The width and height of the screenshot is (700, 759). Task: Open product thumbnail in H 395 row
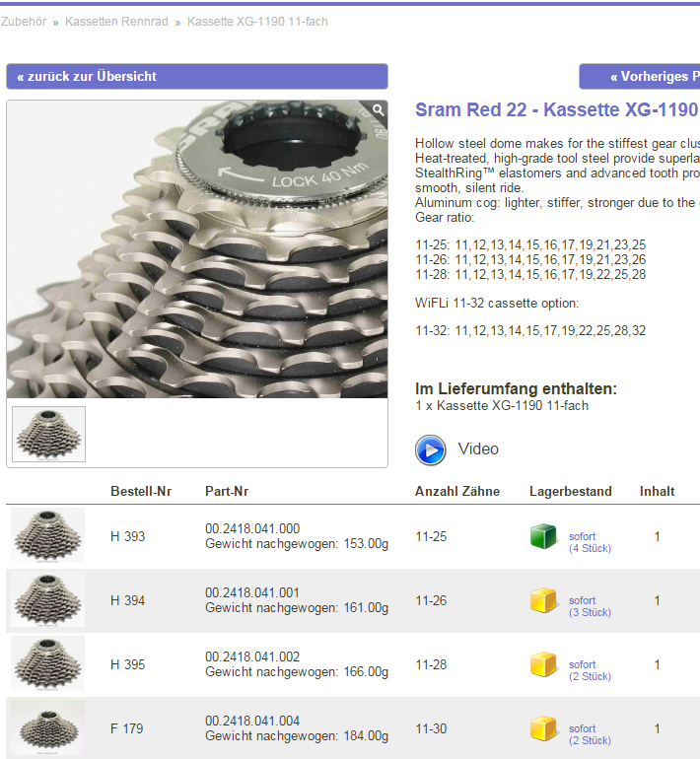pyautogui.click(x=48, y=663)
